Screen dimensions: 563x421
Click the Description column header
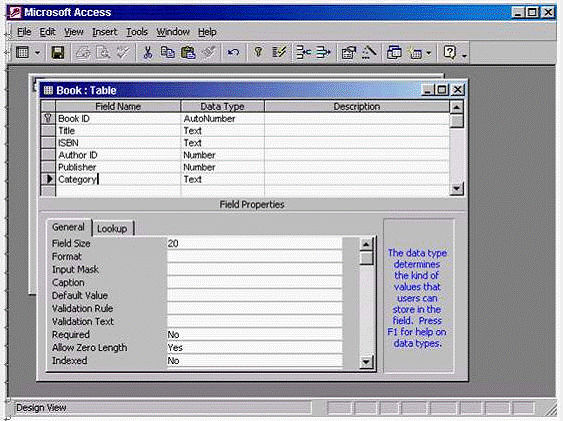coord(357,107)
